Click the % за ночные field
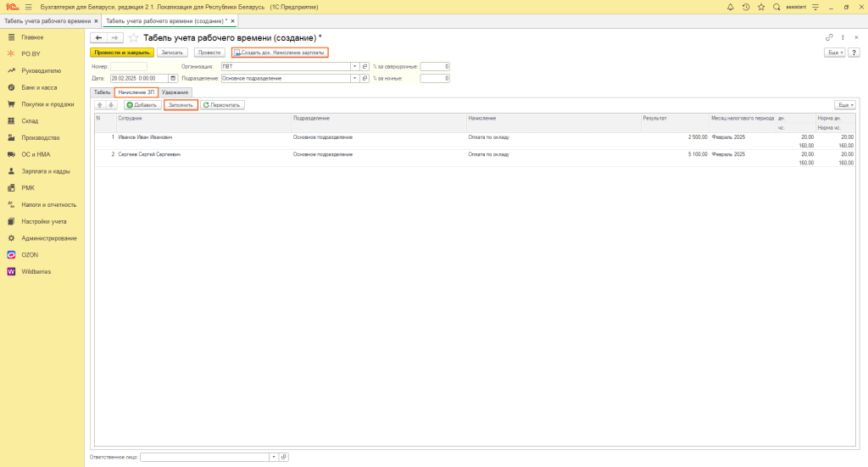Image resolution: width=868 pixels, height=467 pixels. pos(435,79)
